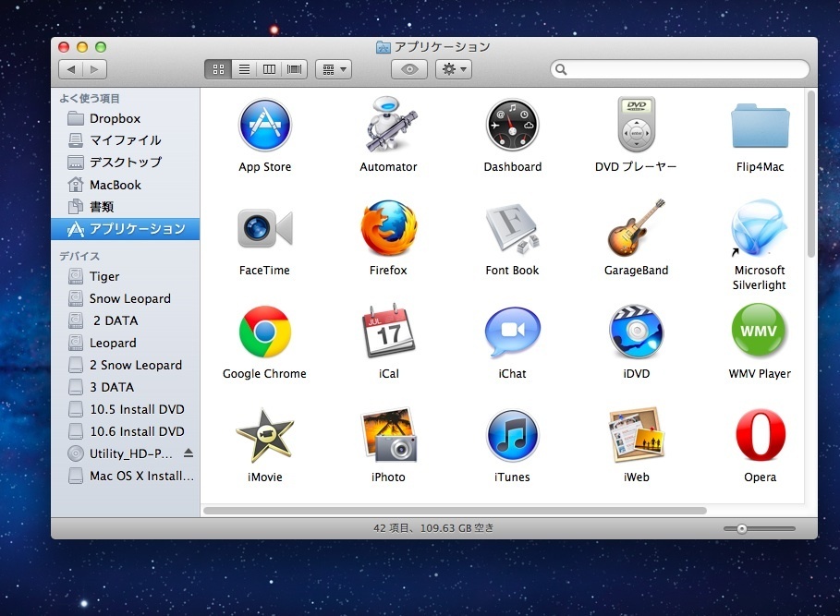Switch to list view mode

click(244, 69)
